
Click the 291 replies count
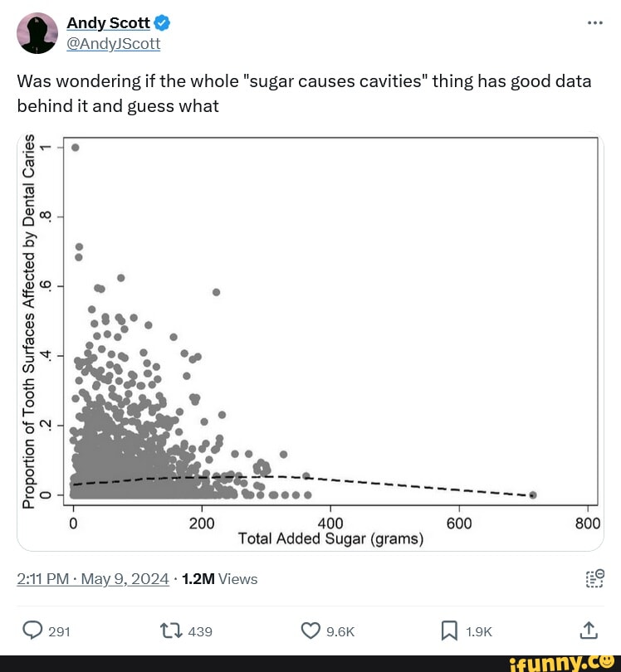[x=60, y=632]
